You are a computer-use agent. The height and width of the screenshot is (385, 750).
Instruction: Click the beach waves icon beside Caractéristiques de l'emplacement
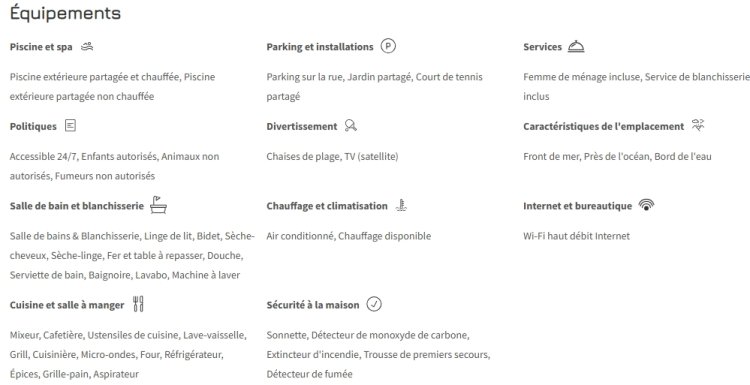coord(698,125)
